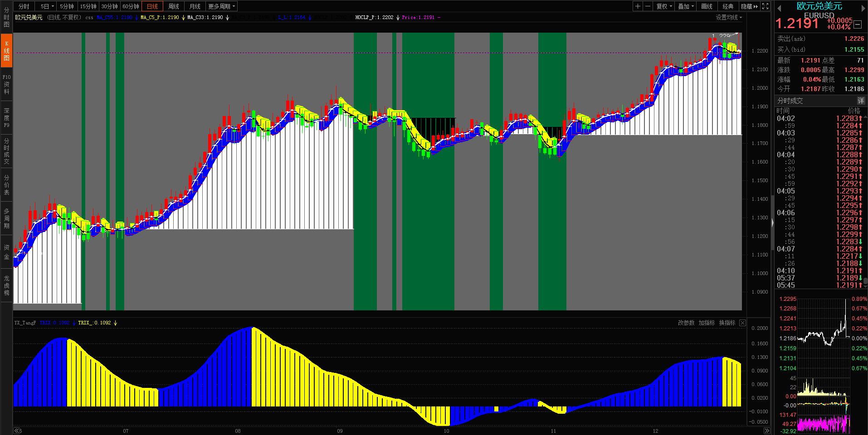Go to previous symbol with left arrow

point(779,8)
